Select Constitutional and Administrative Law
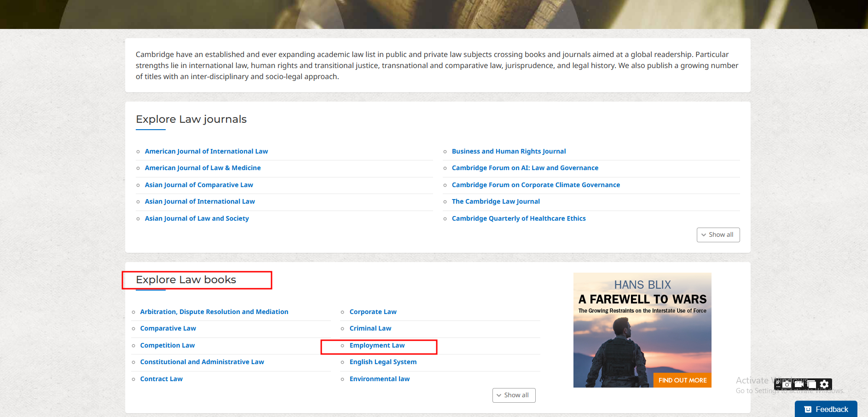Image resolution: width=868 pixels, height=417 pixels. [202, 362]
